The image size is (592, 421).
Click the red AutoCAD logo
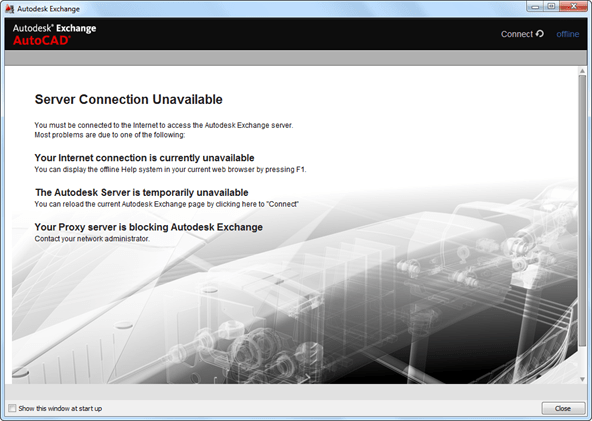pyautogui.click(x=42, y=40)
